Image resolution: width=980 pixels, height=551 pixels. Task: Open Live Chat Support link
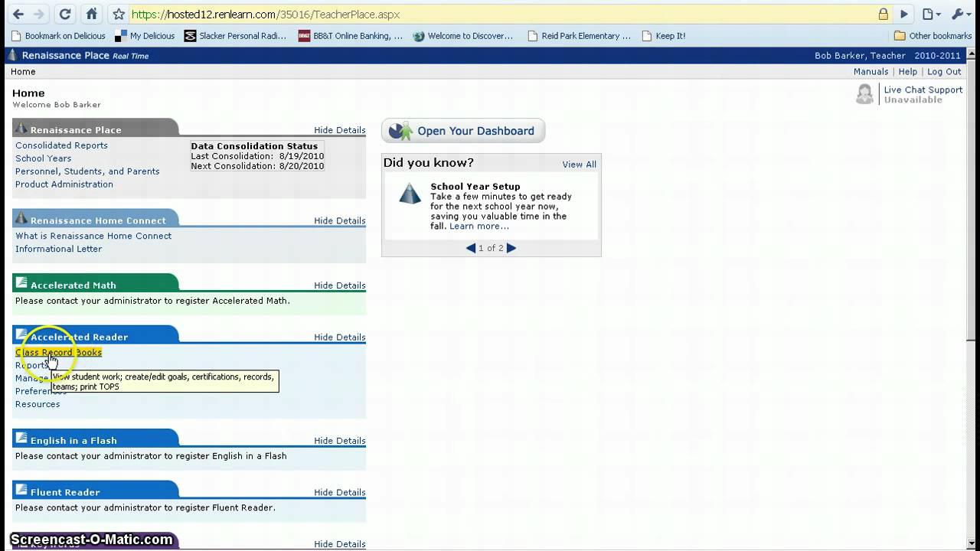(923, 90)
